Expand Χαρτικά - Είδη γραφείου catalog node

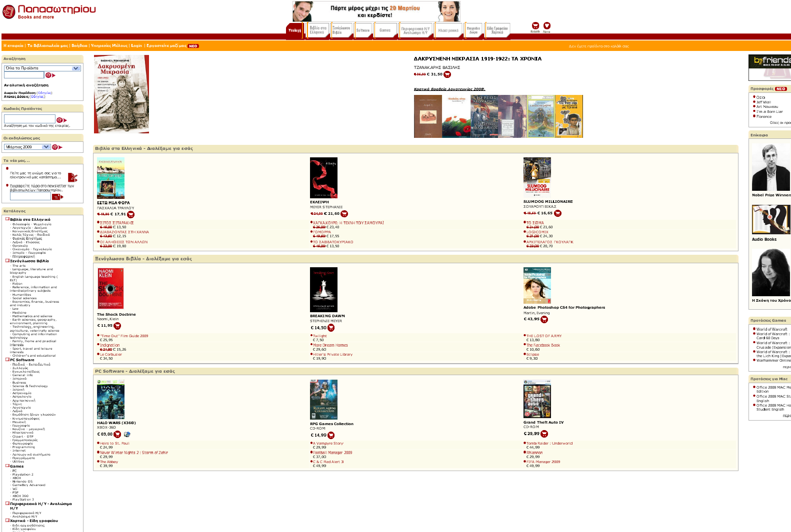[x=7, y=520]
